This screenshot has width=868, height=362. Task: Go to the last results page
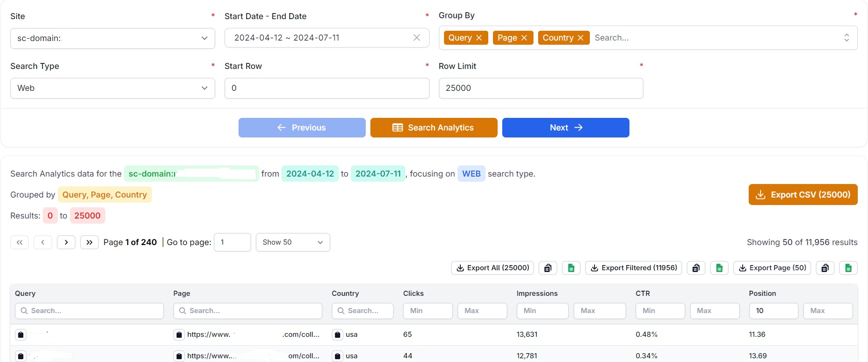coord(89,242)
